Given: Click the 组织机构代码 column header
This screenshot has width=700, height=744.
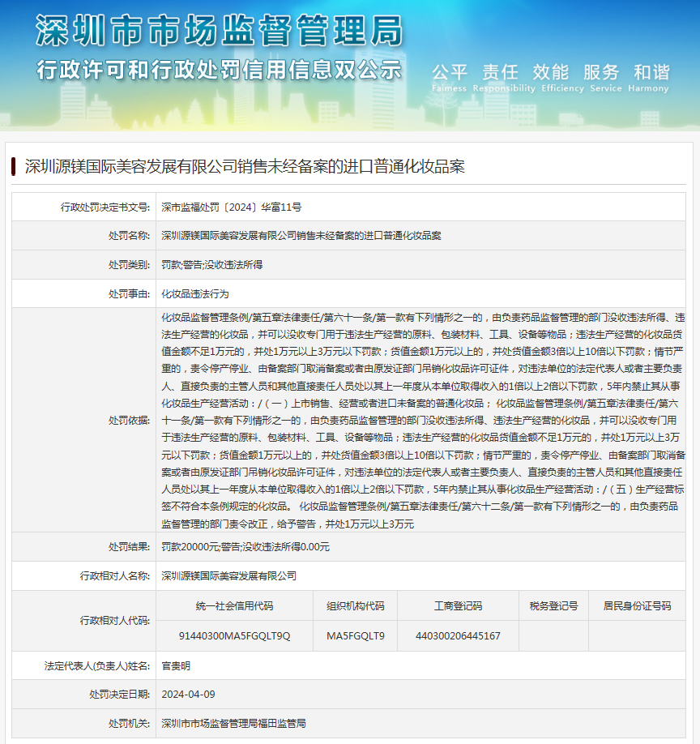Looking at the screenshot, I should point(355,606).
